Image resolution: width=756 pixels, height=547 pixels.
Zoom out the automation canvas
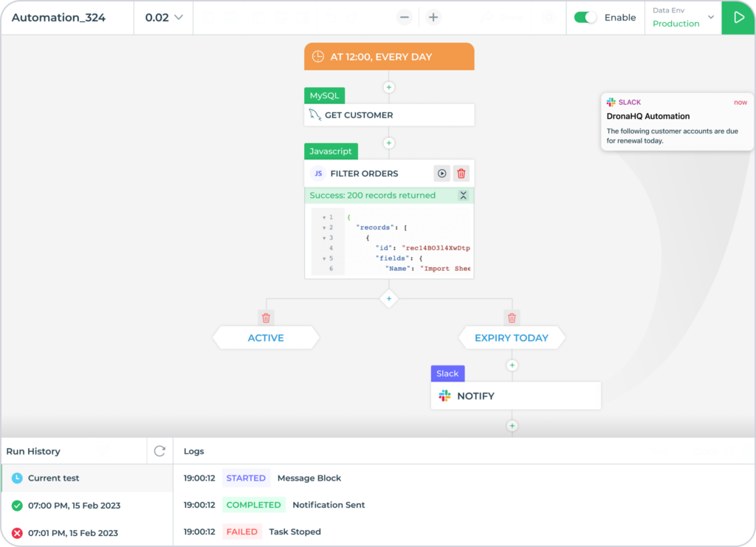pyautogui.click(x=404, y=17)
